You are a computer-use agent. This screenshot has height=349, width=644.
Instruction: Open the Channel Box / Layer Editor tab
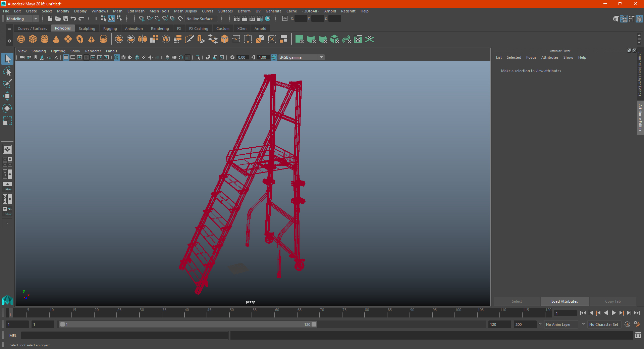(640, 74)
